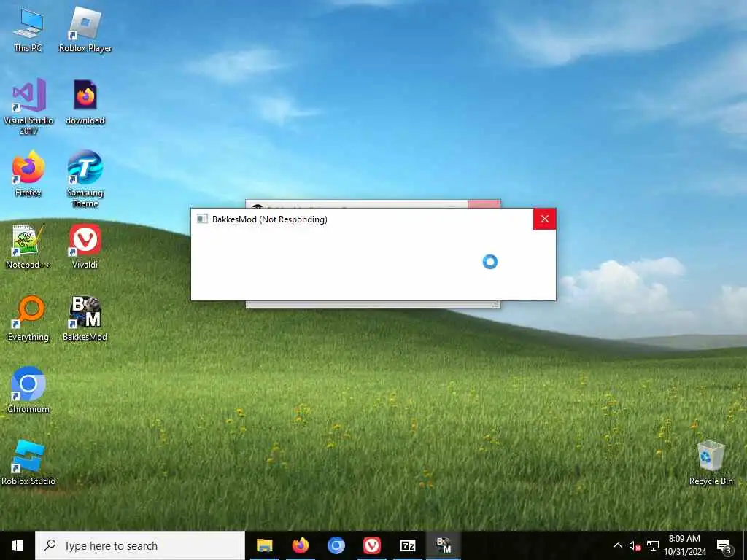Image resolution: width=747 pixels, height=560 pixels.
Task: Open Chromium from the taskbar
Action: click(x=336, y=545)
